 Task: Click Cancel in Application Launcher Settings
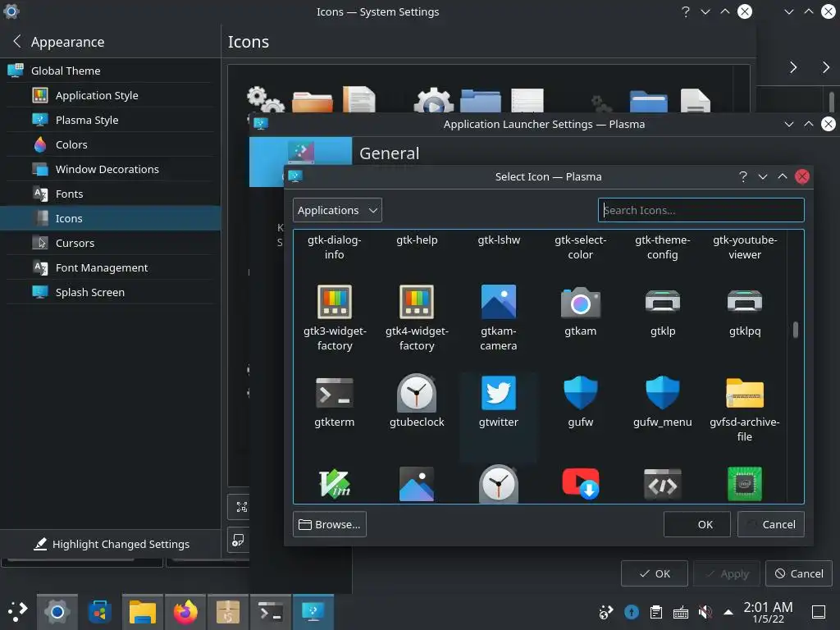click(799, 573)
